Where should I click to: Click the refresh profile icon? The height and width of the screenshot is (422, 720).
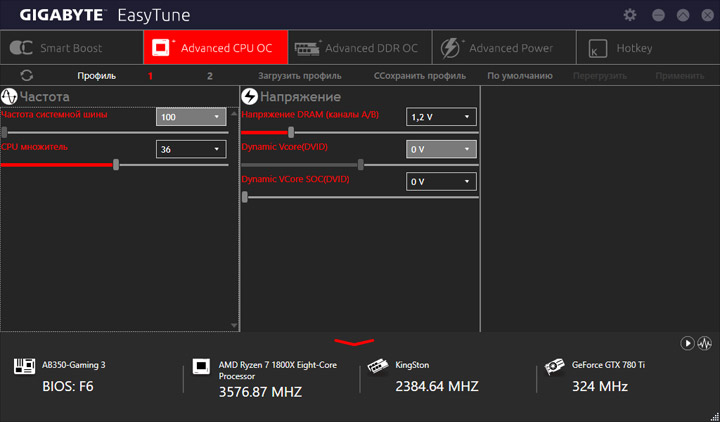27,76
